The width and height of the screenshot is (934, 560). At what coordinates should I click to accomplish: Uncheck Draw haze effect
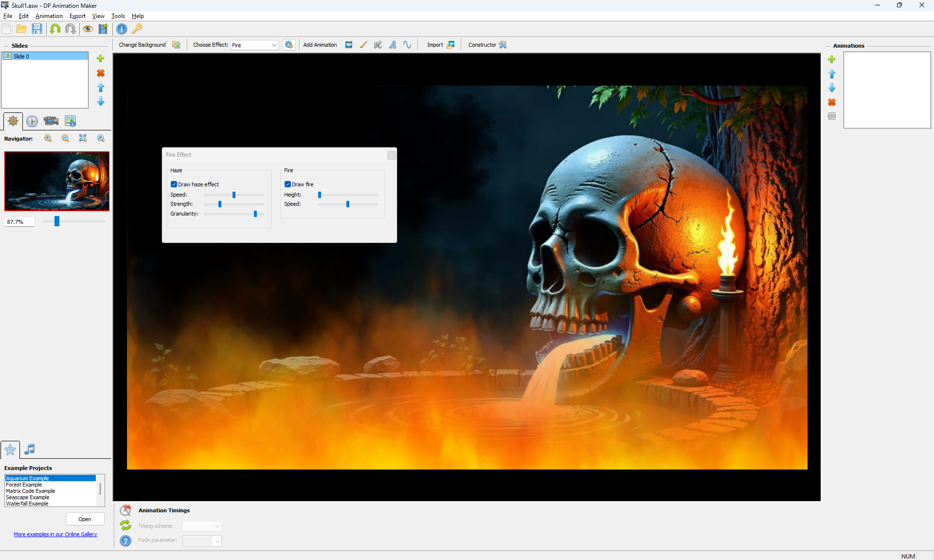(174, 184)
